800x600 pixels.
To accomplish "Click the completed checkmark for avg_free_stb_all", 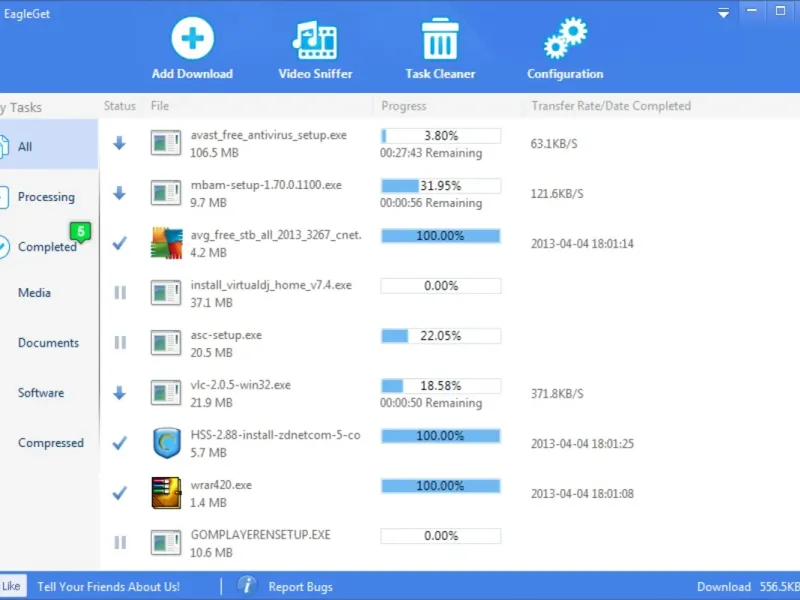I will (x=119, y=243).
